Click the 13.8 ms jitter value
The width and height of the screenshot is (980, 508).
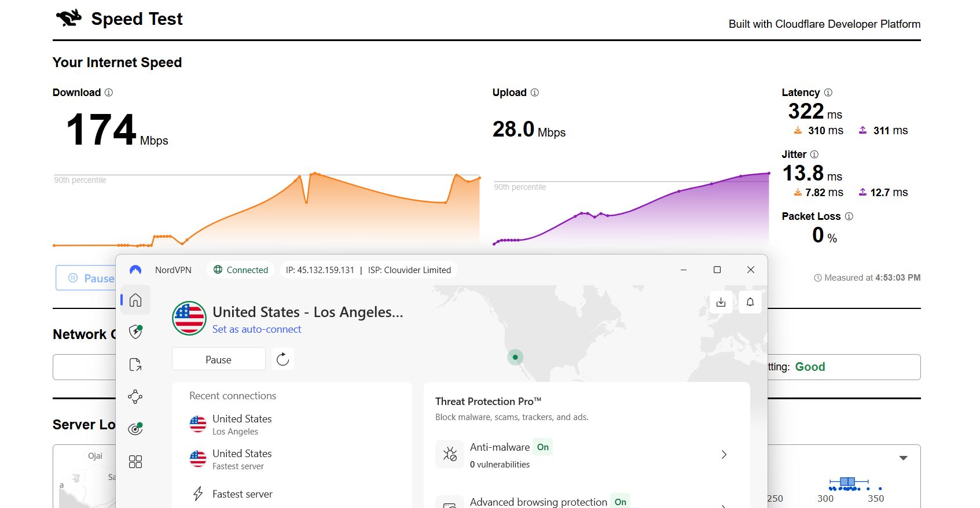click(812, 173)
